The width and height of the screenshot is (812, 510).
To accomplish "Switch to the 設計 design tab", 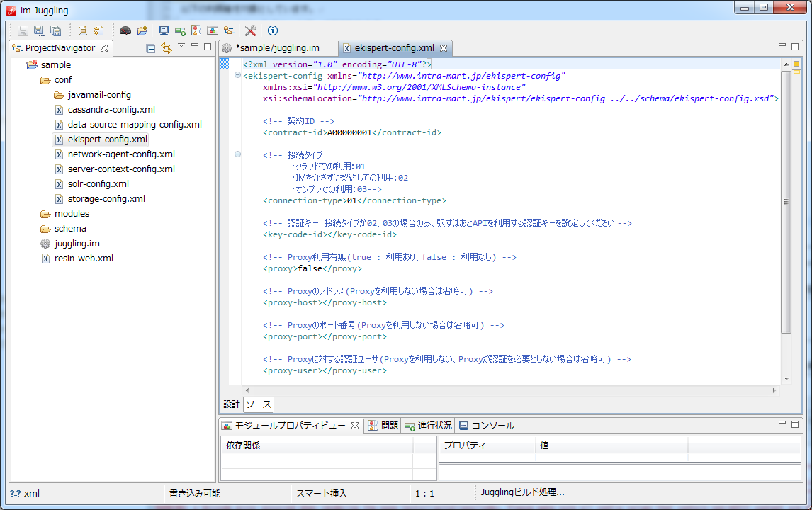I will pyautogui.click(x=232, y=404).
